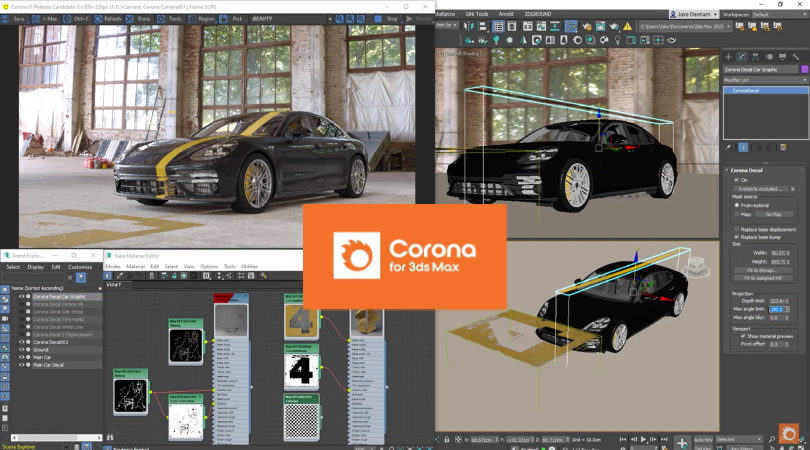This screenshot has width=810, height=450.
Task: Open the JDGROUND menu
Action: tap(537, 14)
